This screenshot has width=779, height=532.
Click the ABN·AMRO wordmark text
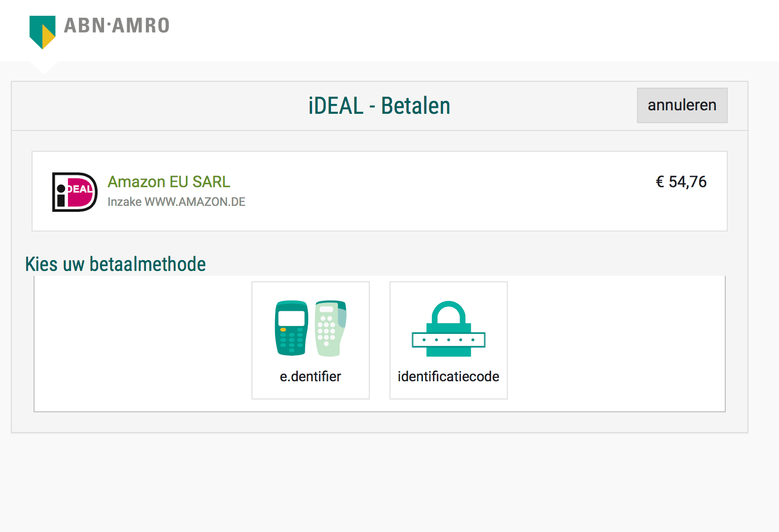(x=117, y=26)
